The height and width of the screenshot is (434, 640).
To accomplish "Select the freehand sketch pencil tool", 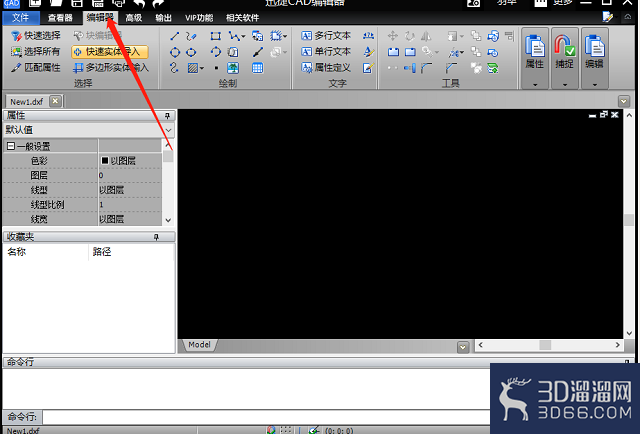I will click(x=191, y=36).
